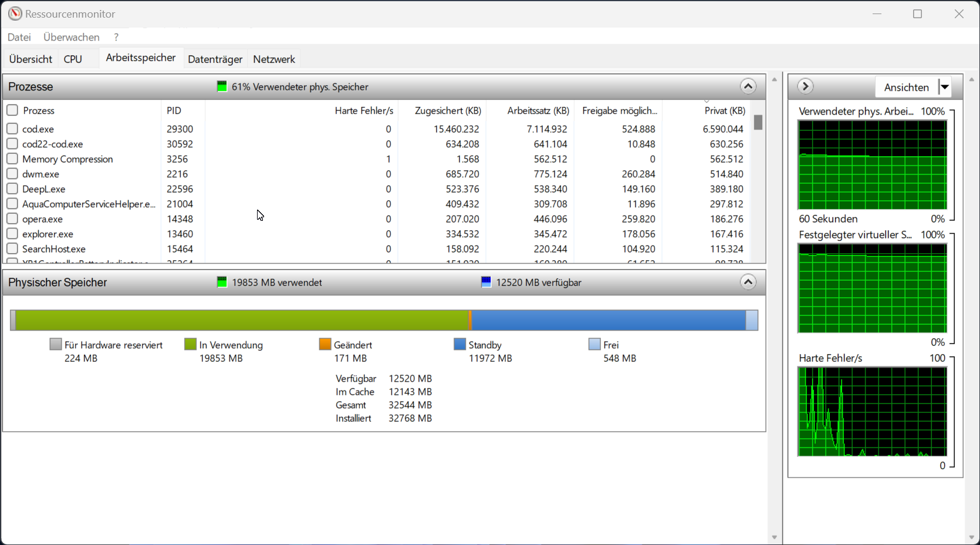This screenshot has height=545, width=980.
Task: Click the Harte Fehler/s graph
Action: coord(872,412)
